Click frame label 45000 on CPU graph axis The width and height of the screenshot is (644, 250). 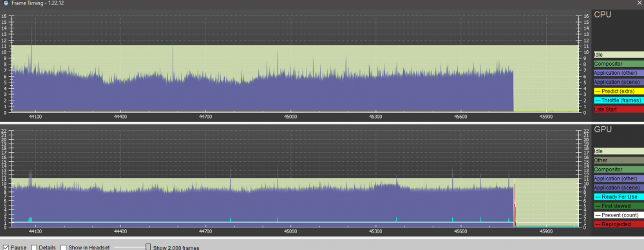click(290, 117)
